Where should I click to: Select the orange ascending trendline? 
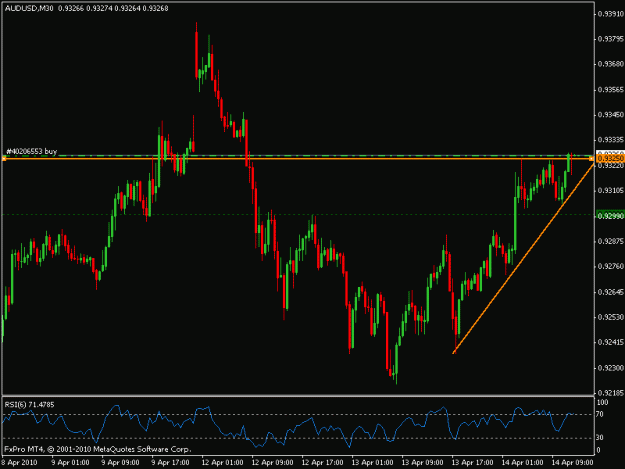(x=523, y=259)
